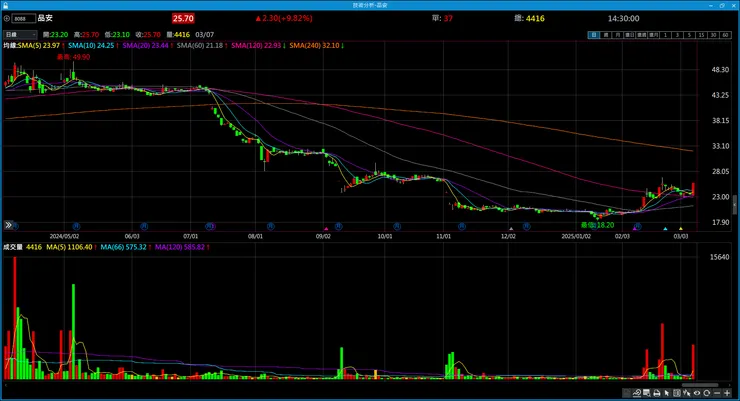Click the 成交量 volume panel label

click(x=13, y=247)
